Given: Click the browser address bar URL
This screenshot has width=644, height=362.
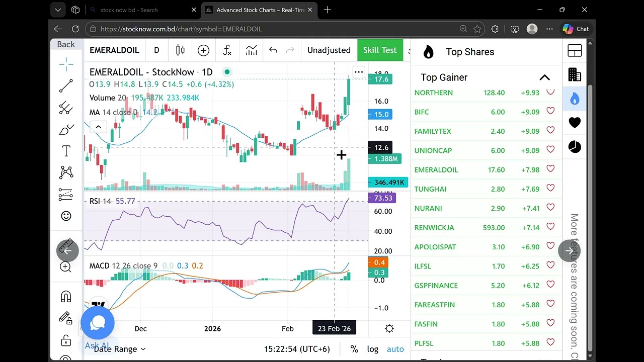Looking at the screenshot, I should [181, 29].
